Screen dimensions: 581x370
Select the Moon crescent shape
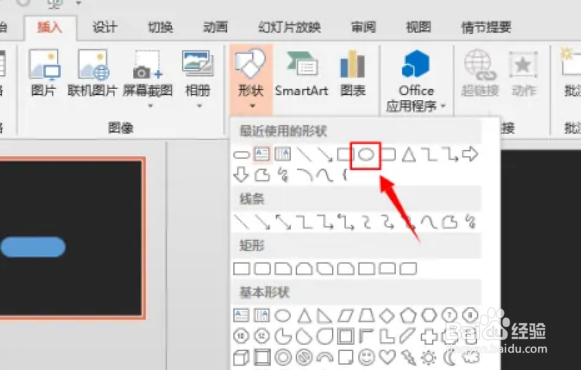pos(449,357)
